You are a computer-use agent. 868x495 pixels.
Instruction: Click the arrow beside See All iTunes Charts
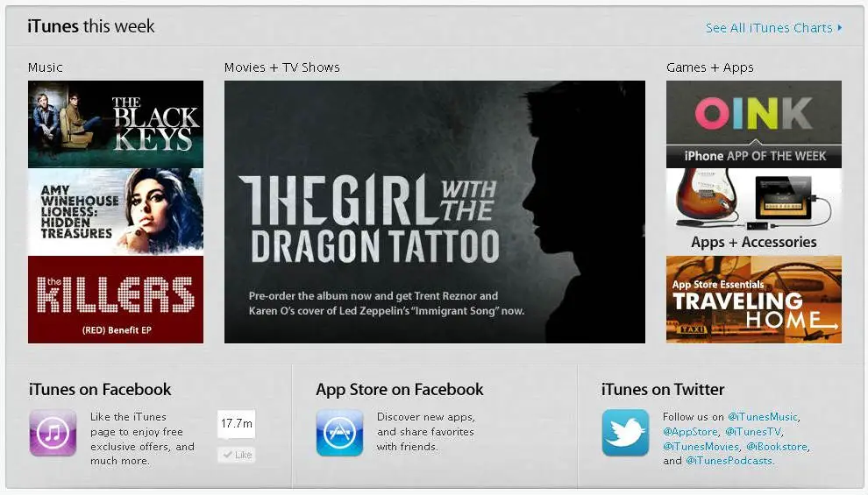pyautogui.click(x=840, y=27)
